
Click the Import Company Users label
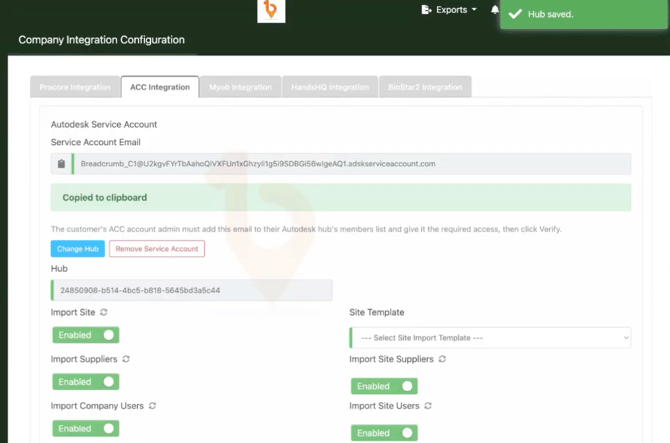click(97, 406)
